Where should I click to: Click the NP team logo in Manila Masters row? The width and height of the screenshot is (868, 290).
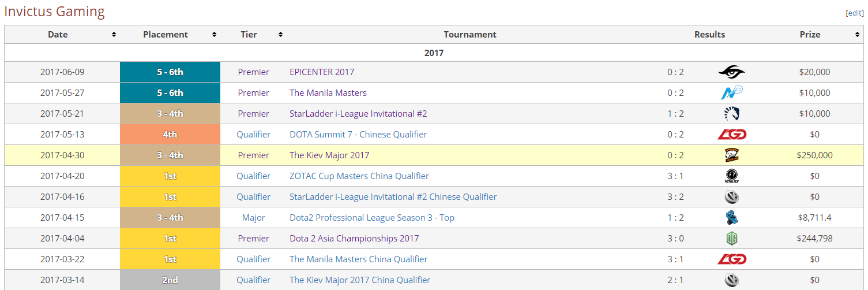(731, 93)
